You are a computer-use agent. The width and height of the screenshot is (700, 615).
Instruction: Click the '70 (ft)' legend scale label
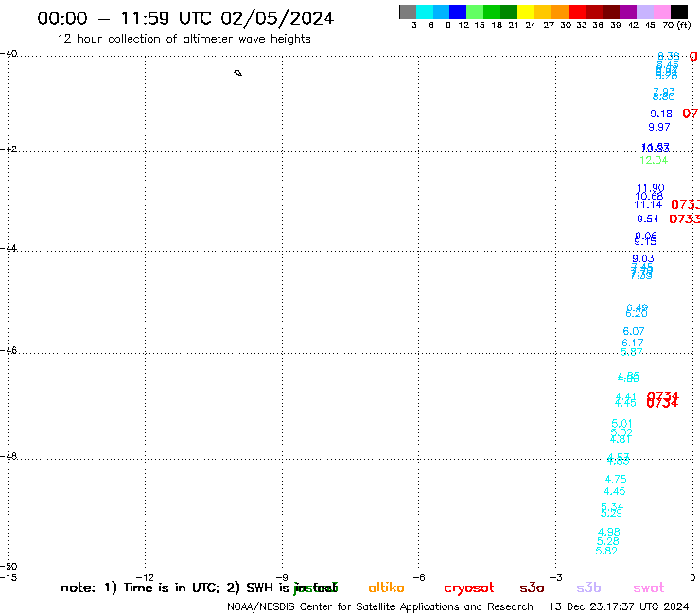(x=676, y=26)
